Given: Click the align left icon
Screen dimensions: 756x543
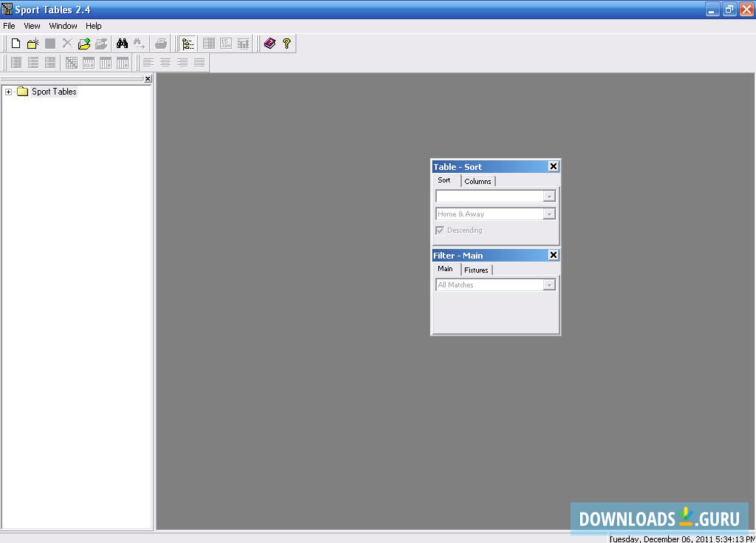Looking at the screenshot, I should point(149,62).
